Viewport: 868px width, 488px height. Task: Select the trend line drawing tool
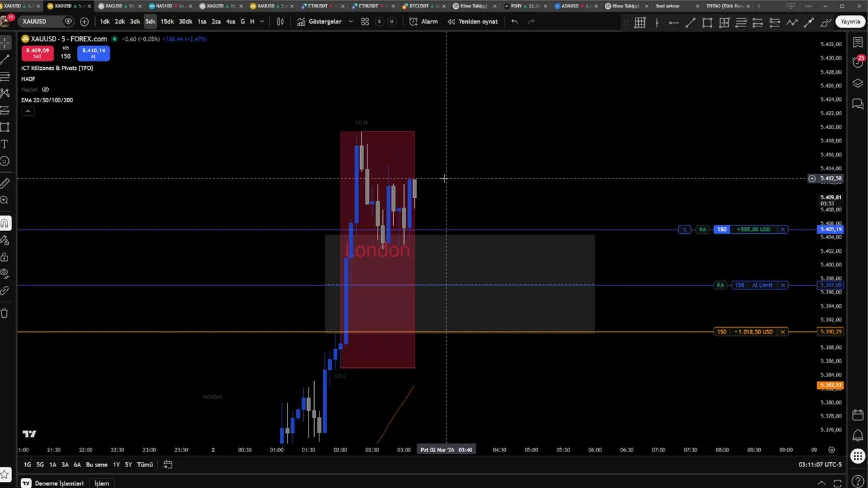pos(5,59)
